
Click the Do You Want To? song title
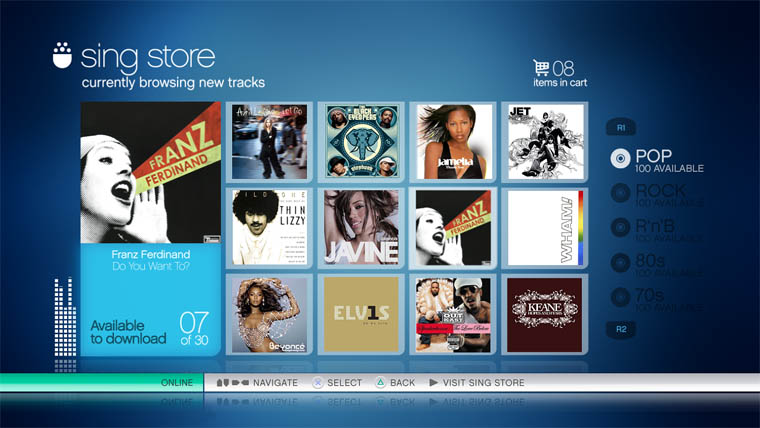pos(151,266)
